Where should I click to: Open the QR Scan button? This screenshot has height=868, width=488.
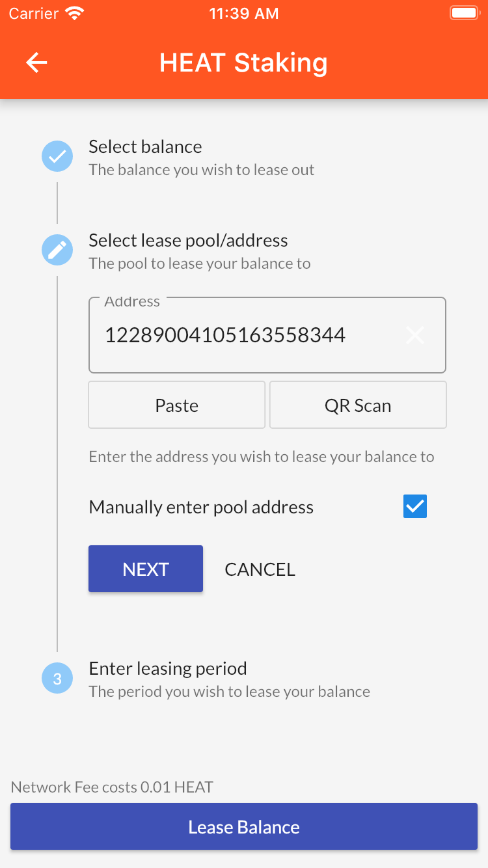[x=358, y=405]
